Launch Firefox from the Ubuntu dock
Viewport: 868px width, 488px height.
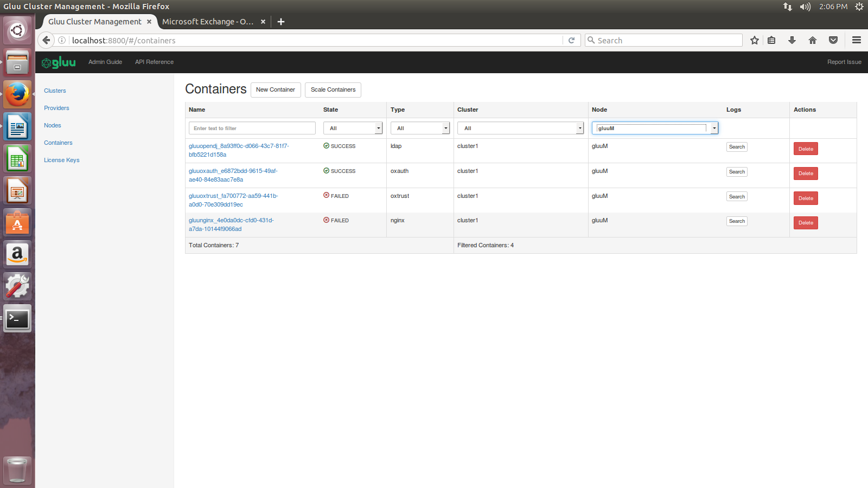click(x=17, y=95)
